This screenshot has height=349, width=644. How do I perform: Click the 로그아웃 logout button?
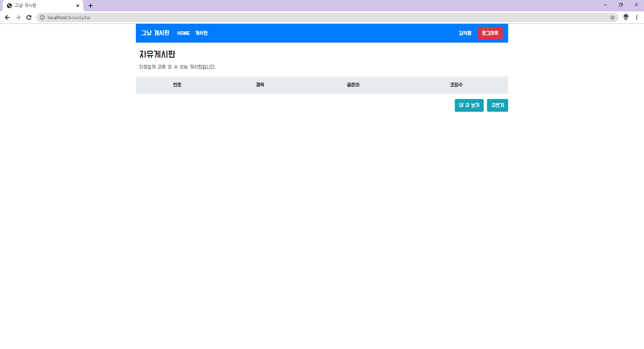[490, 33]
